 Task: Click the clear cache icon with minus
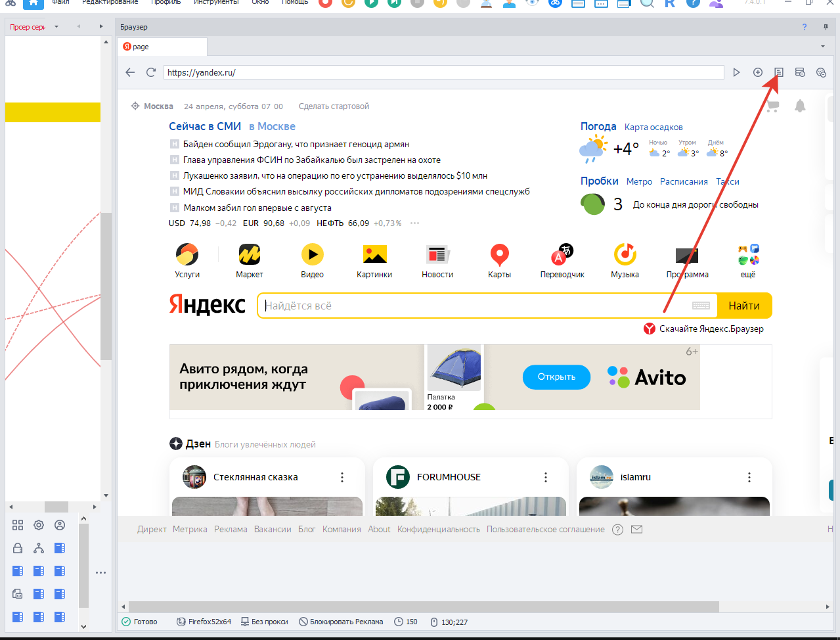(x=800, y=72)
